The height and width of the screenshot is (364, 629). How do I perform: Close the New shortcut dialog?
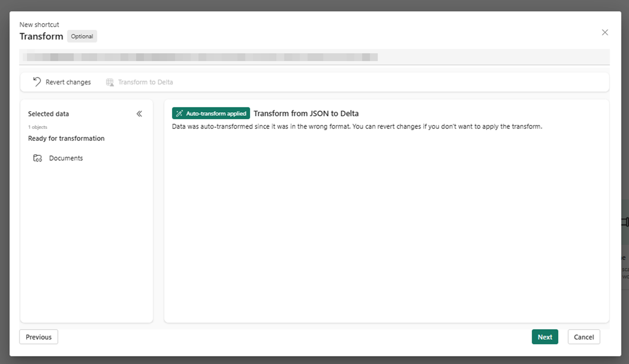point(605,32)
